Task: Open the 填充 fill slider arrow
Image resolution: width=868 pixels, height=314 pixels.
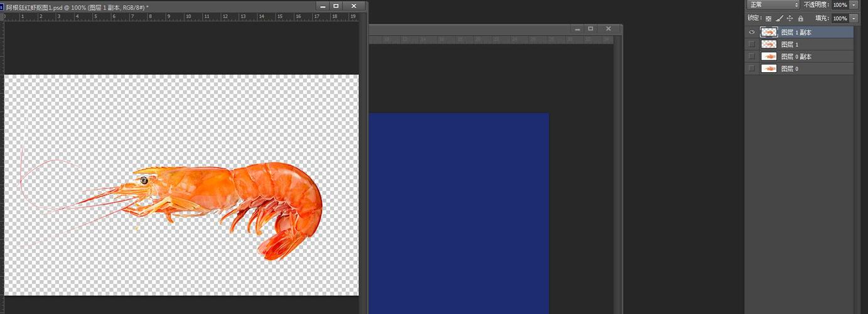Action: tap(854, 19)
